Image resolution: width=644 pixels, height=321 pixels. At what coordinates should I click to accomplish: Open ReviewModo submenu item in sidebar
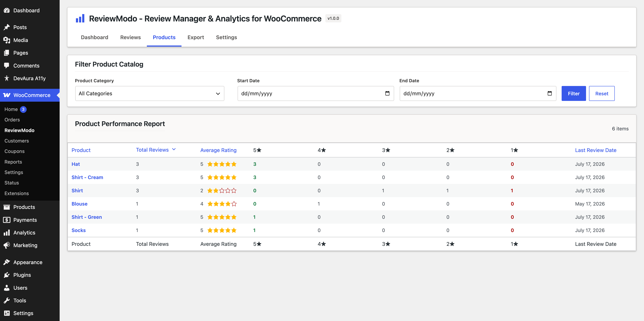[20, 130]
